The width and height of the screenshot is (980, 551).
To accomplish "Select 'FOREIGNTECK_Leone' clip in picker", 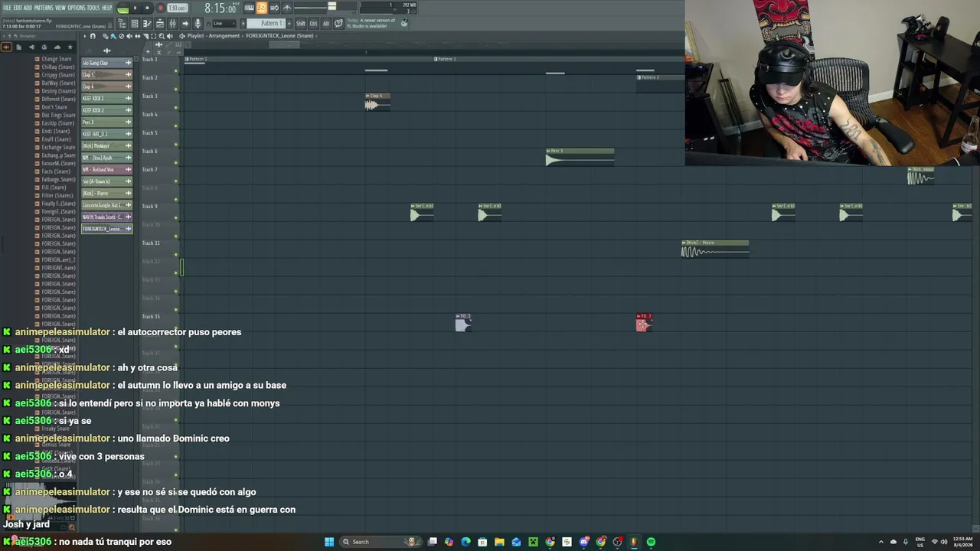I will point(106,229).
